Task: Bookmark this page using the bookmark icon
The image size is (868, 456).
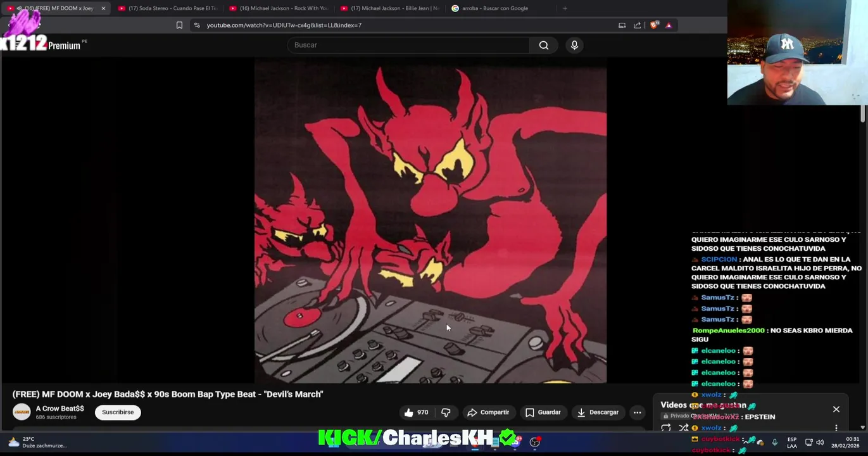Action: coord(179,25)
